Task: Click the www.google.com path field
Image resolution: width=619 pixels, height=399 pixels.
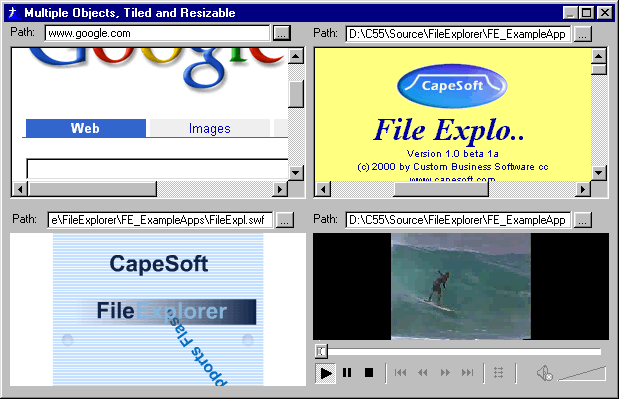Action: (157, 33)
